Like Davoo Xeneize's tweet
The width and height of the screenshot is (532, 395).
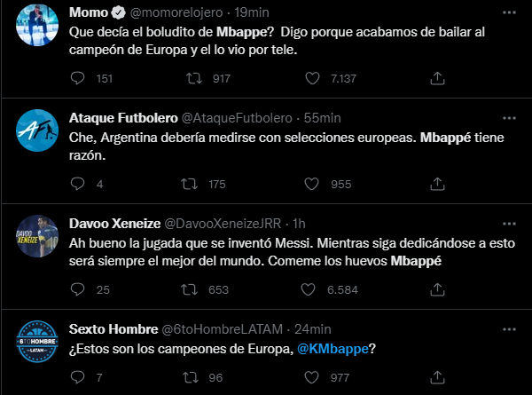point(311,290)
